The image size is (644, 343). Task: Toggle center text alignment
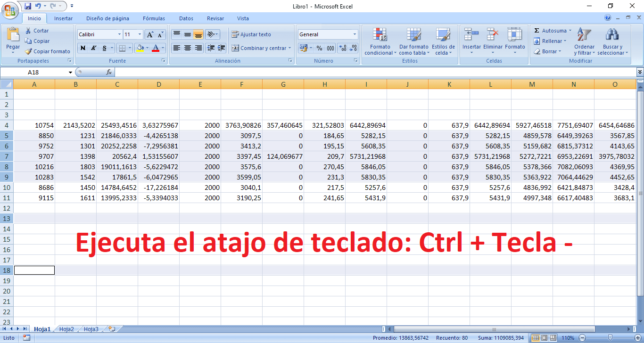(187, 48)
